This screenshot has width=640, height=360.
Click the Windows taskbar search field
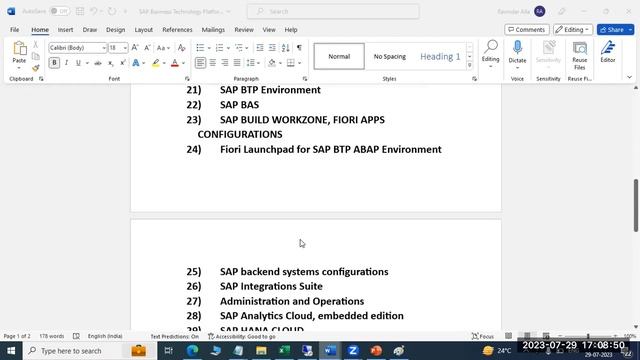[x=89, y=351]
